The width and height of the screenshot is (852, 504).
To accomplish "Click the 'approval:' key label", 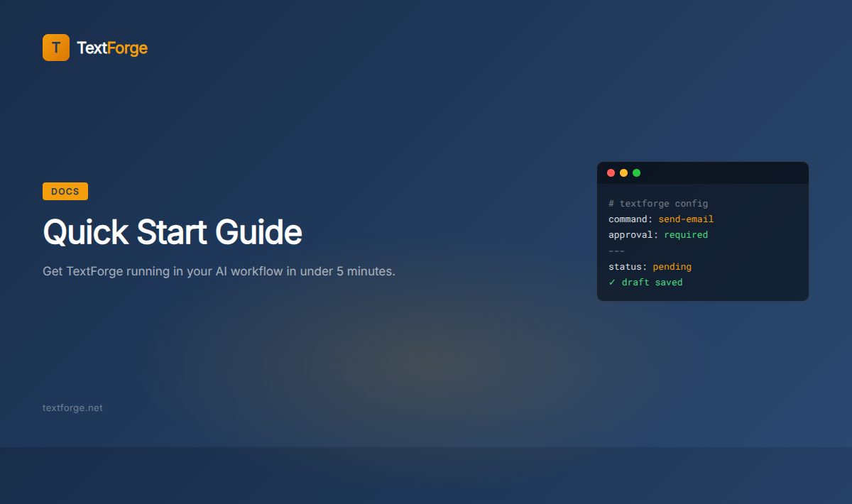I will tap(633, 235).
